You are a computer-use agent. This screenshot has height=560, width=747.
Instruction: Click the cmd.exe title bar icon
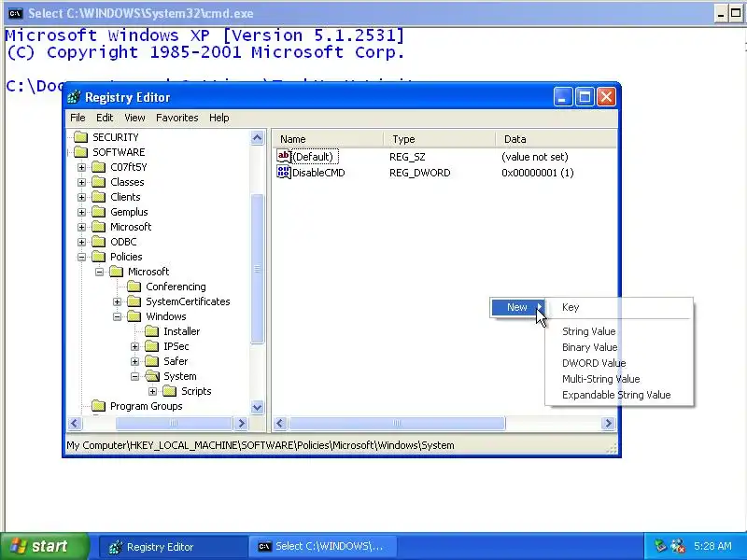coord(16,13)
